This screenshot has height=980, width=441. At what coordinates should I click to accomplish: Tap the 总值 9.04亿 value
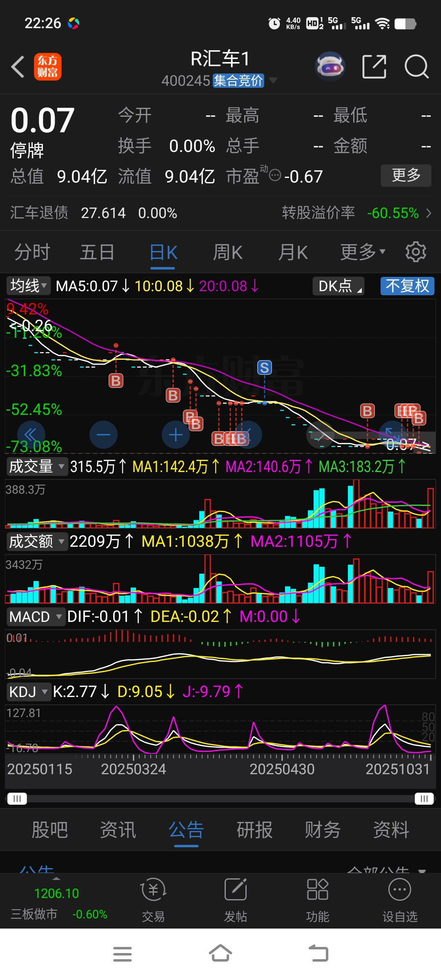[82, 176]
